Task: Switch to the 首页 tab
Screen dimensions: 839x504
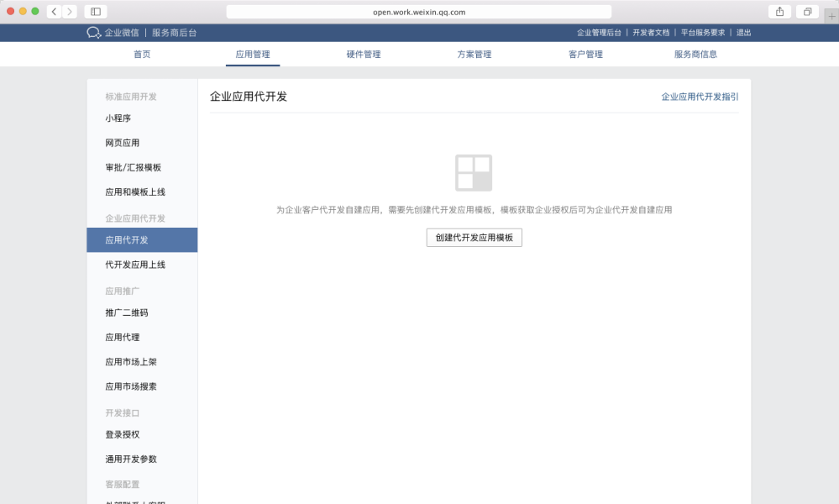Action: [142, 55]
